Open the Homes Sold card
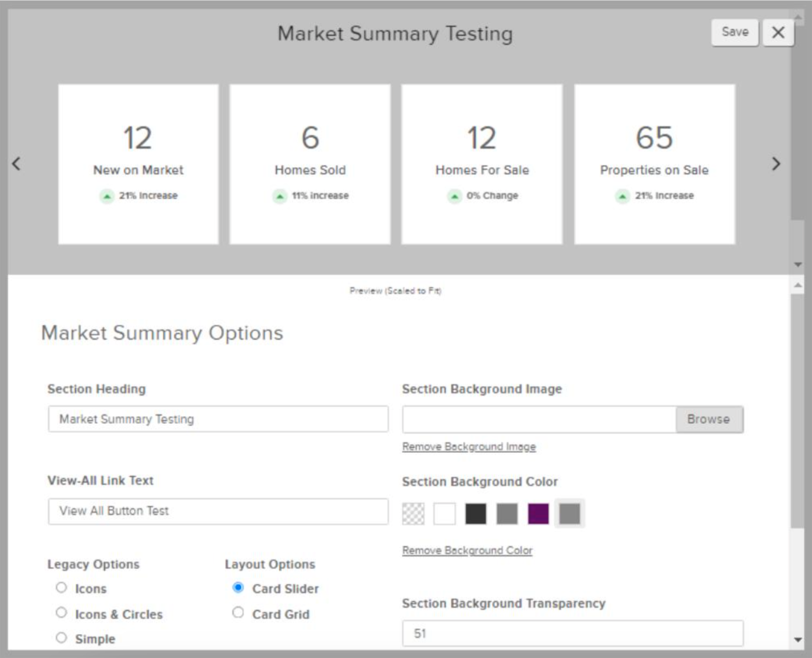 pyautogui.click(x=310, y=164)
